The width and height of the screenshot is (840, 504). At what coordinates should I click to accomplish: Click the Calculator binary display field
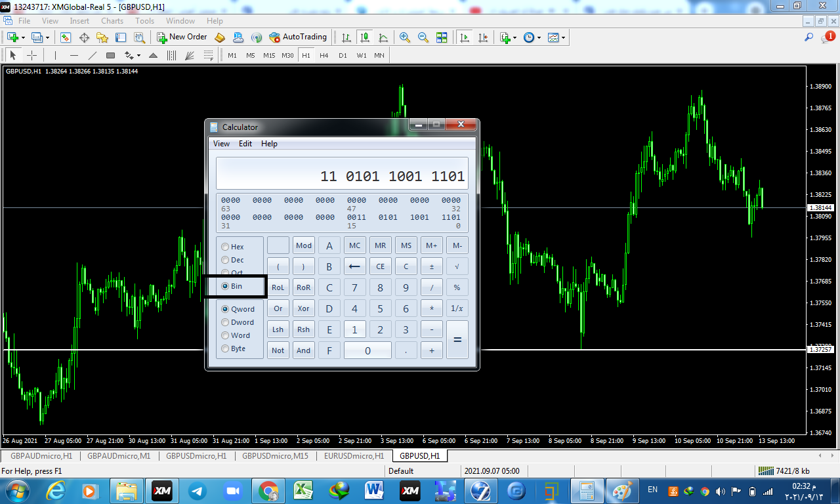[342, 173]
